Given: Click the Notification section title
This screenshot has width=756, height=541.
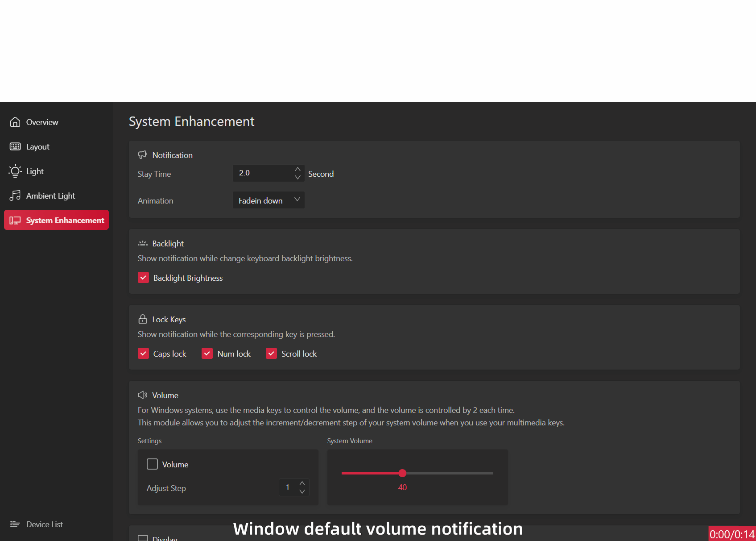Looking at the screenshot, I should tap(173, 155).
